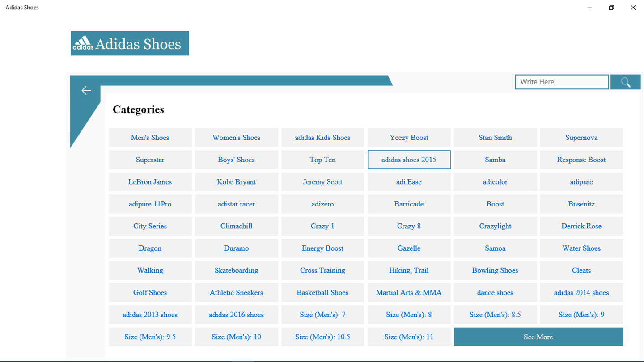644x362 pixels.
Task: Open Response Boost category
Action: [582, 160]
